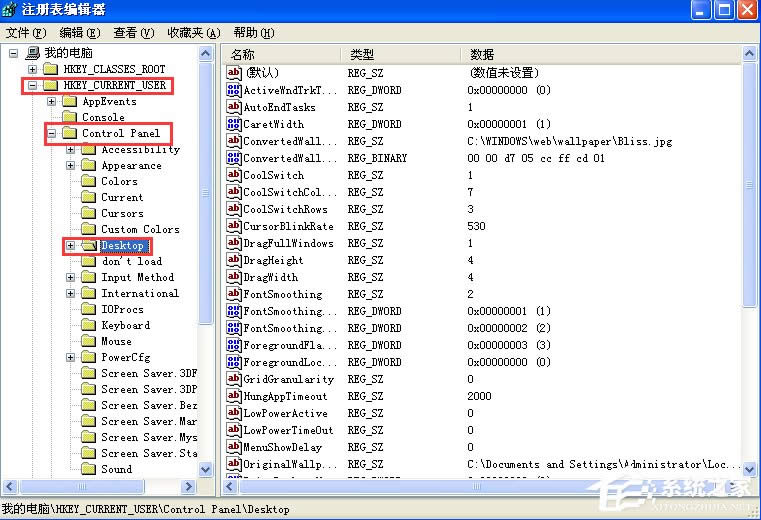Collapse the HKEY_CURRENT_USER tree node
761x520 pixels.
(x=32, y=86)
